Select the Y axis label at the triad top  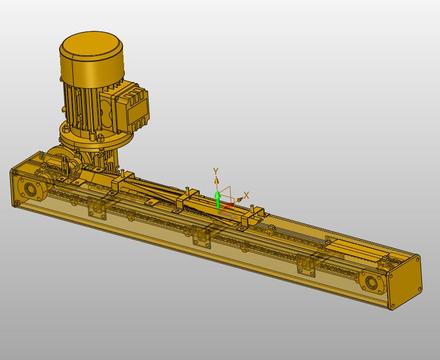[216, 172]
